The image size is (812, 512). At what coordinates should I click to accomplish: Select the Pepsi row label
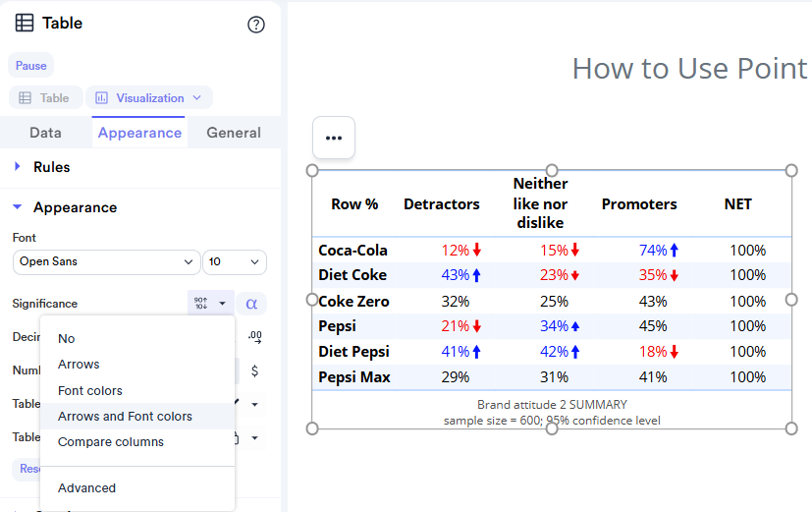coord(337,326)
